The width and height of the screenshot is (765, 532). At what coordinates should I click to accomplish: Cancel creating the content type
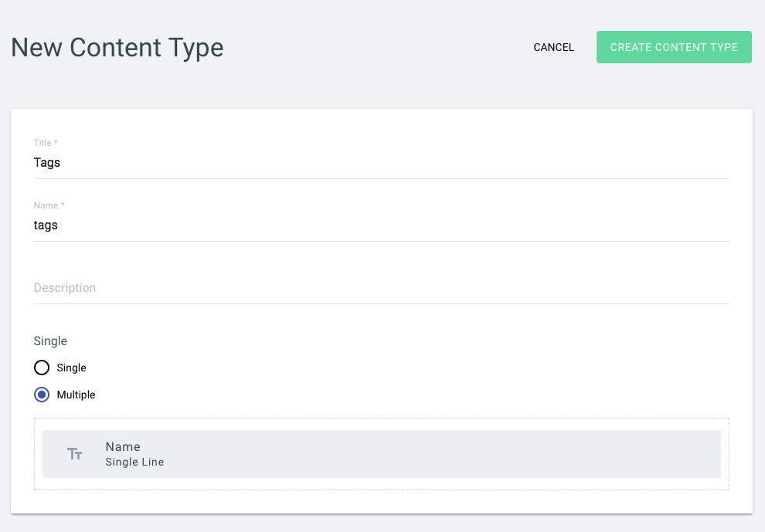pyautogui.click(x=554, y=47)
